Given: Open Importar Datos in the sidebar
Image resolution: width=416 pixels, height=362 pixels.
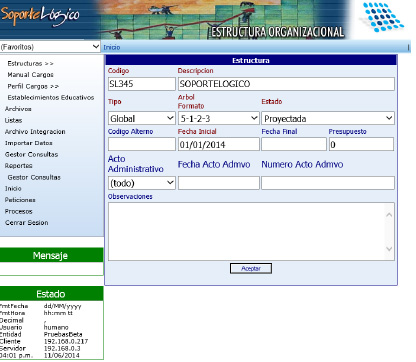Looking at the screenshot, I should coord(29,143).
